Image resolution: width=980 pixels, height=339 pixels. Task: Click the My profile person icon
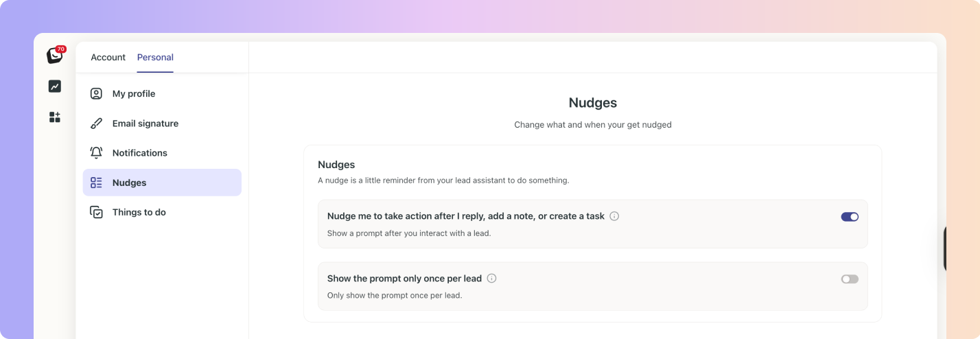[x=97, y=94]
